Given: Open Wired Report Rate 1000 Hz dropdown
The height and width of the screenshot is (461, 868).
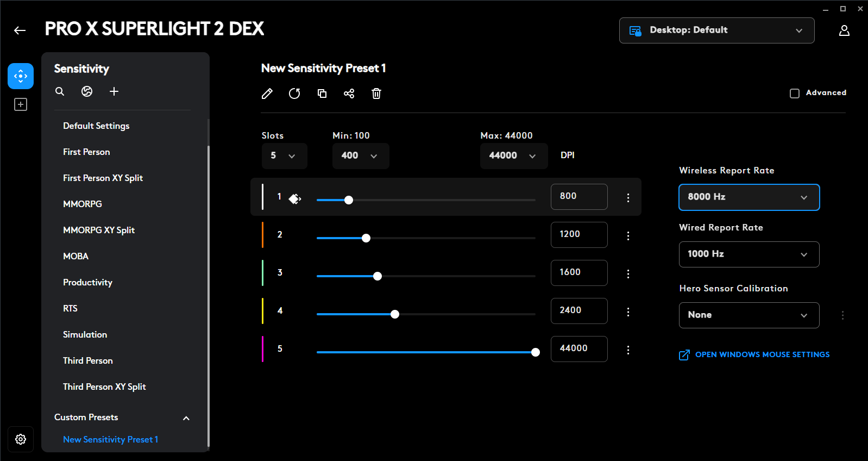Looking at the screenshot, I should coord(749,254).
